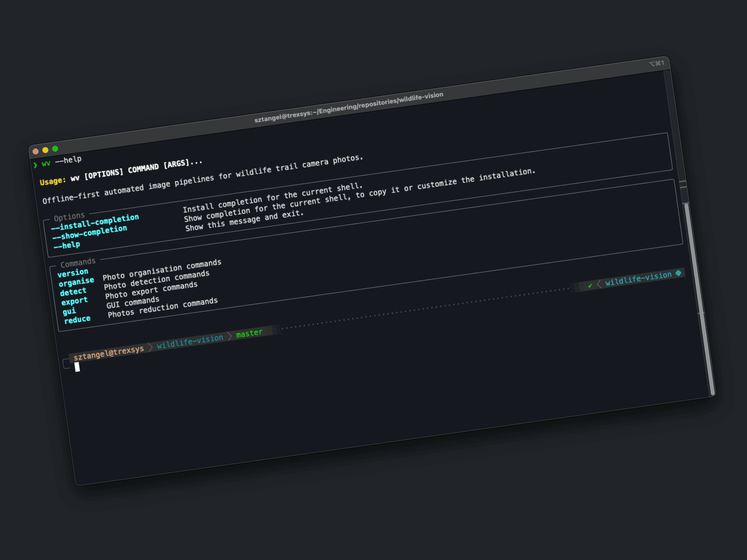The height and width of the screenshot is (560, 747).
Task: Click the red close window button
Action: tap(35, 151)
